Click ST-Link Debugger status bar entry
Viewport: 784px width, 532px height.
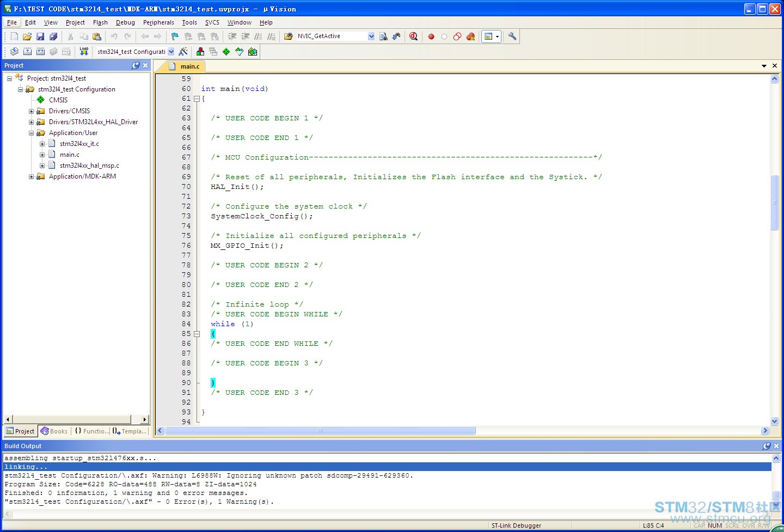(x=516, y=525)
